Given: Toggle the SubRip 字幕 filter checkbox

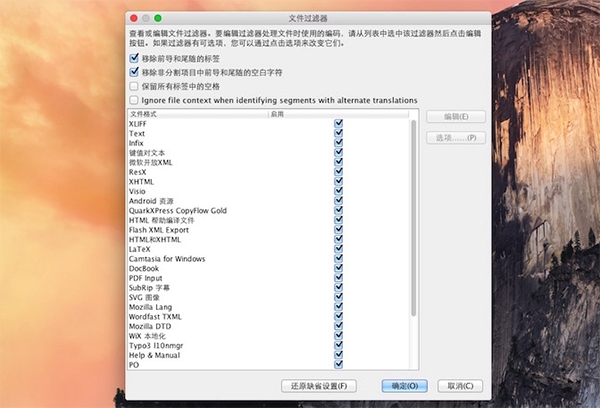Looking at the screenshot, I should coord(339,287).
